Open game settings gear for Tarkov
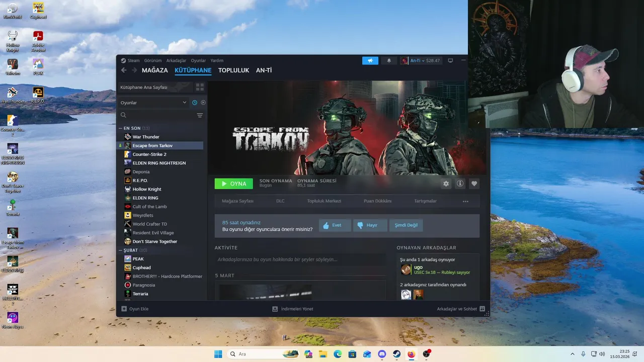644x362 pixels. (x=446, y=184)
